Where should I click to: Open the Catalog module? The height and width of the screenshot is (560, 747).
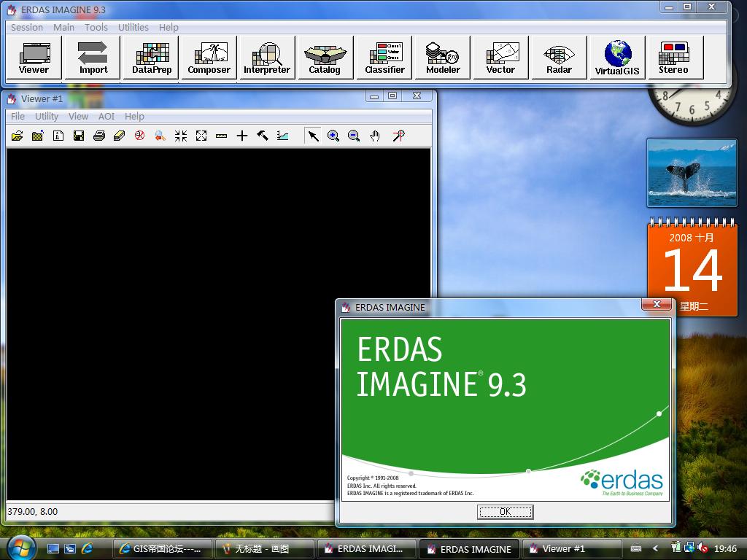click(x=325, y=57)
